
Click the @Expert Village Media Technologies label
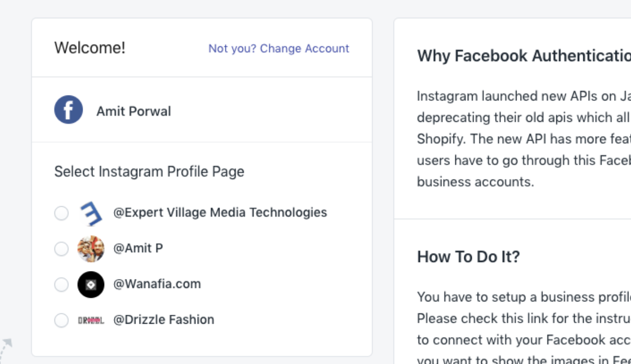220,212
